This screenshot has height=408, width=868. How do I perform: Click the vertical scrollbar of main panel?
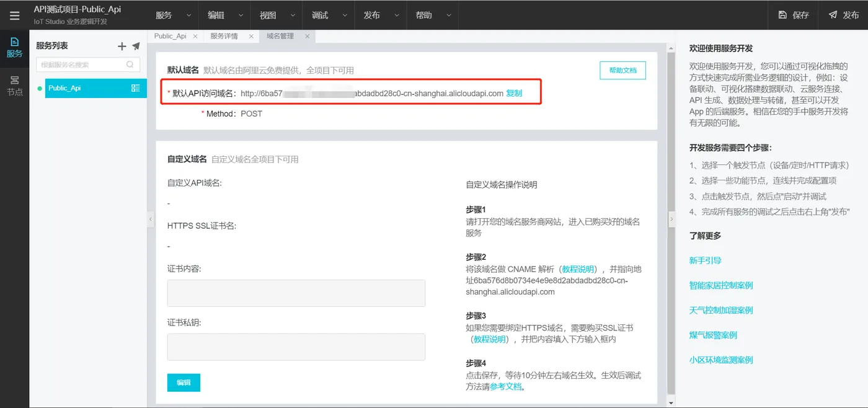[670, 223]
